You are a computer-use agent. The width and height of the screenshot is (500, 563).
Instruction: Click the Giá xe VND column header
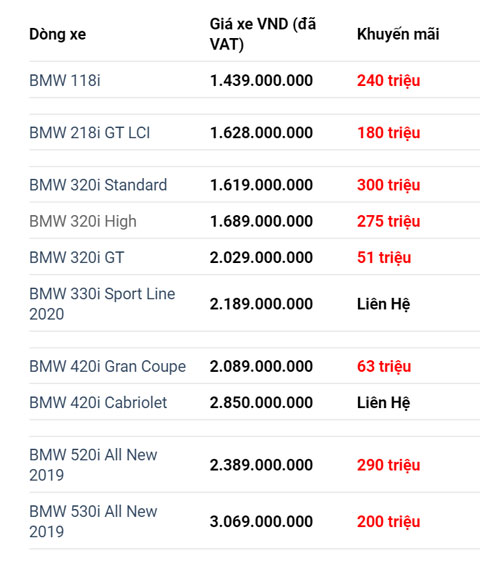point(263,34)
